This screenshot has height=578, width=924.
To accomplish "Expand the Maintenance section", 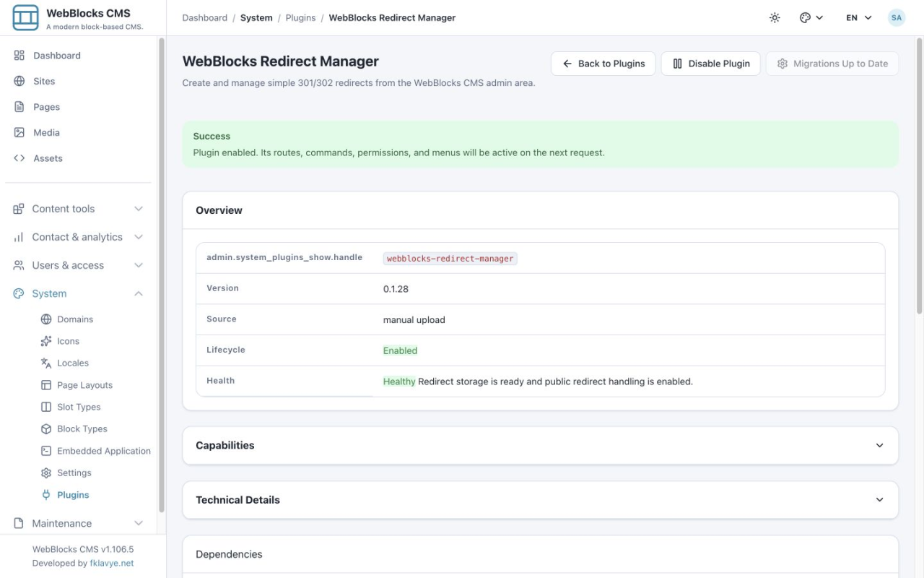I will (79, 523).
